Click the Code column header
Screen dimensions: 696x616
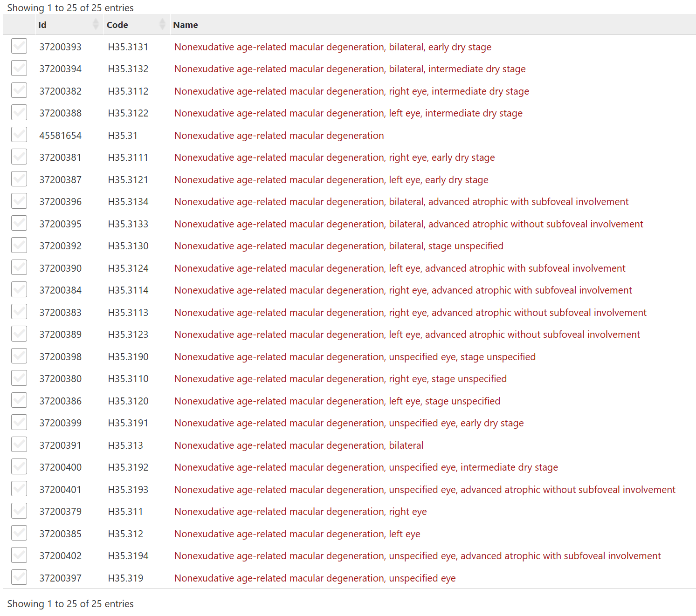coord(117,25)
